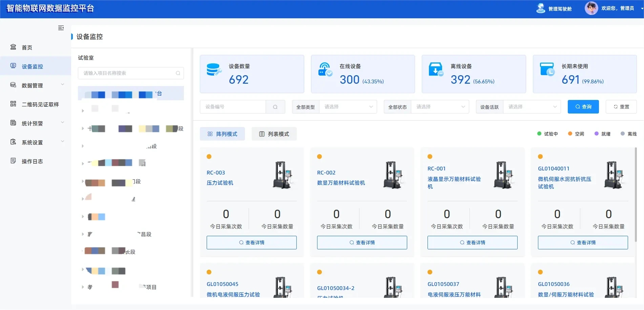Click the 300 online device value
Viewport: 644px width, 310px height.
pos(350,80)
